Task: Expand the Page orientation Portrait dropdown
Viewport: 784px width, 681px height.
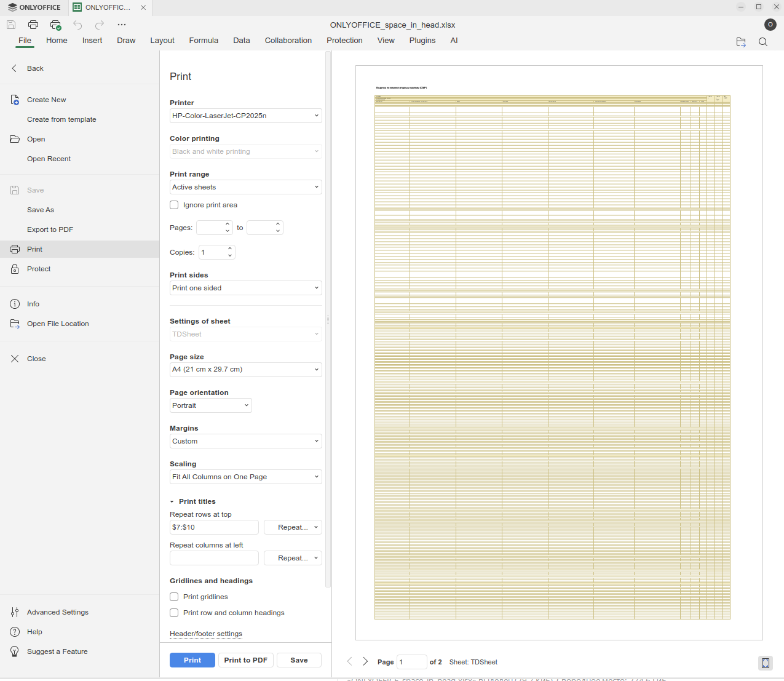Action: pyautogui.click(x=210, y=405)
